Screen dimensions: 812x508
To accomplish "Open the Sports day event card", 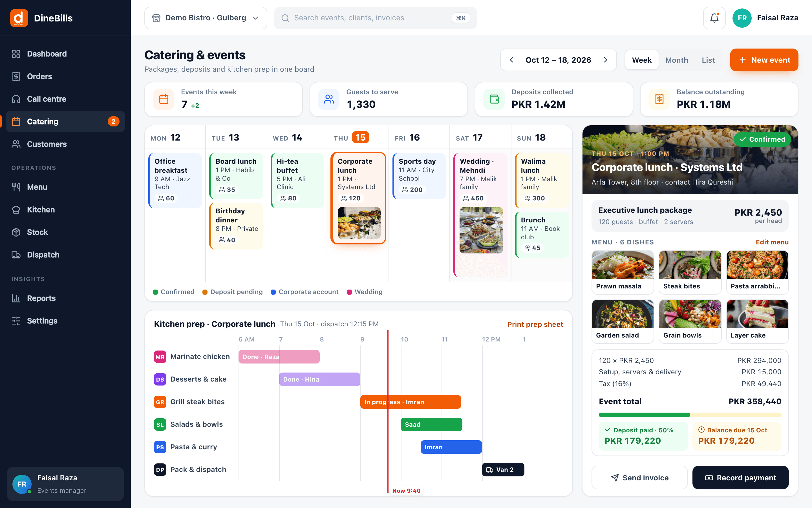I will [x=420, y=176].
